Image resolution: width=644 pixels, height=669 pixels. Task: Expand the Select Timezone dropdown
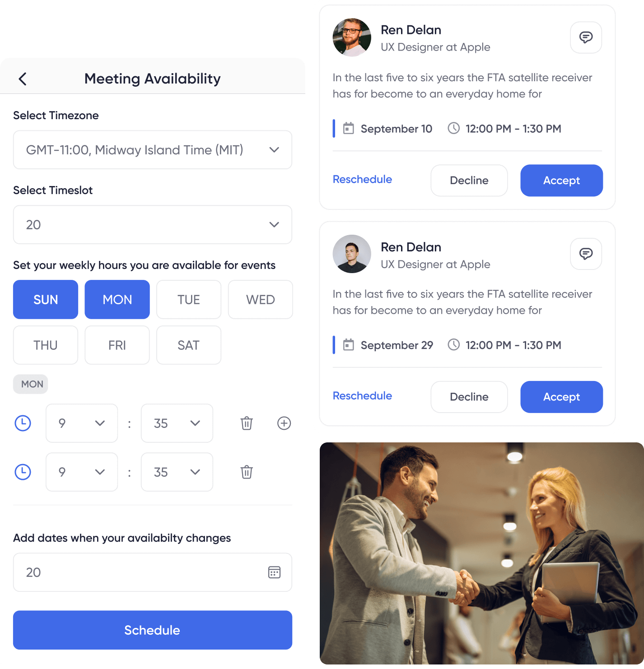click(153, 150)
